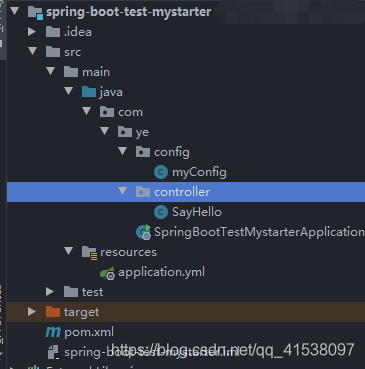Click the test folder icon
The width and height of the screenshot is (365, 369).
[71, 292]
